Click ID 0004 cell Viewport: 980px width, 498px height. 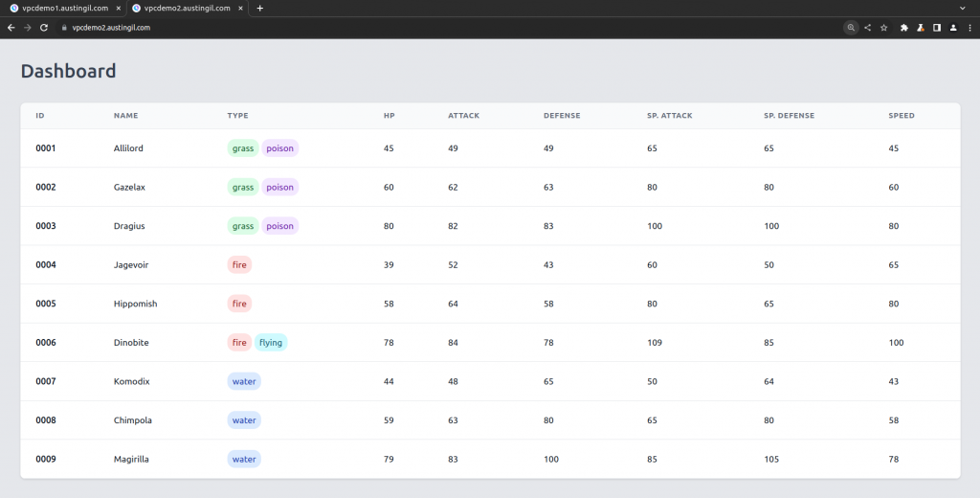[x=46, y=264]
